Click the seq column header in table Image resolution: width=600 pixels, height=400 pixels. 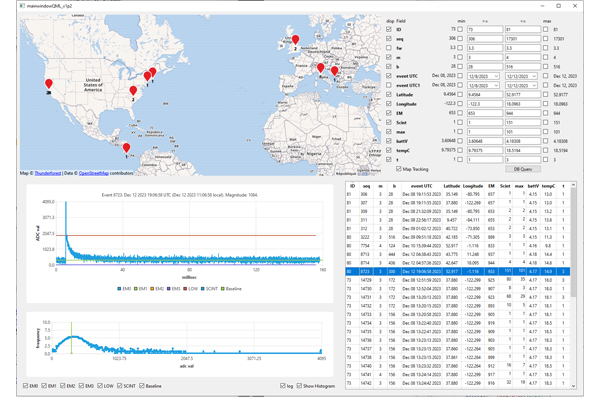tap(366, 186)
